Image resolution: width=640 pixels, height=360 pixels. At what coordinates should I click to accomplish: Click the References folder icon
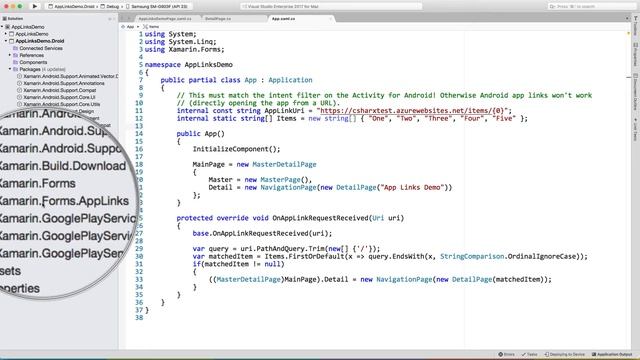16,55
